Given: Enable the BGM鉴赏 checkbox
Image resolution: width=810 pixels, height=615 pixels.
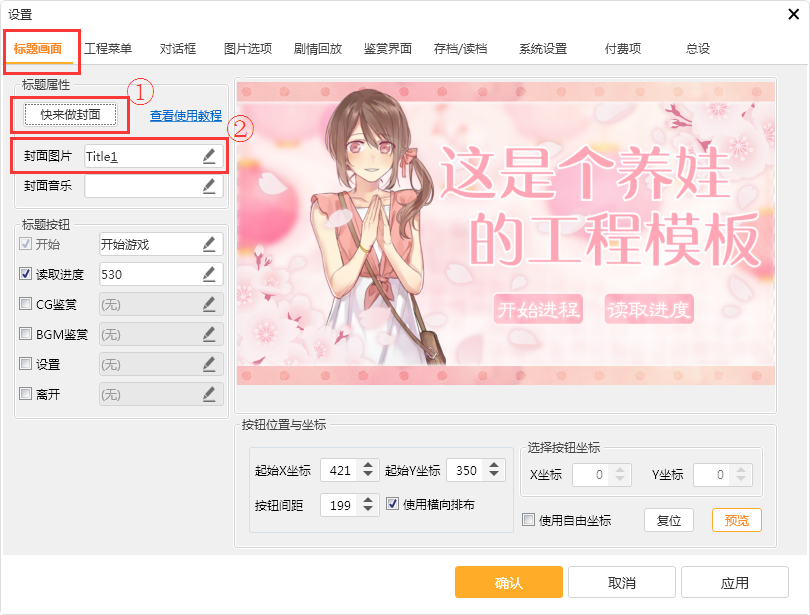Looking at the screenshot, I should [25, 334].
